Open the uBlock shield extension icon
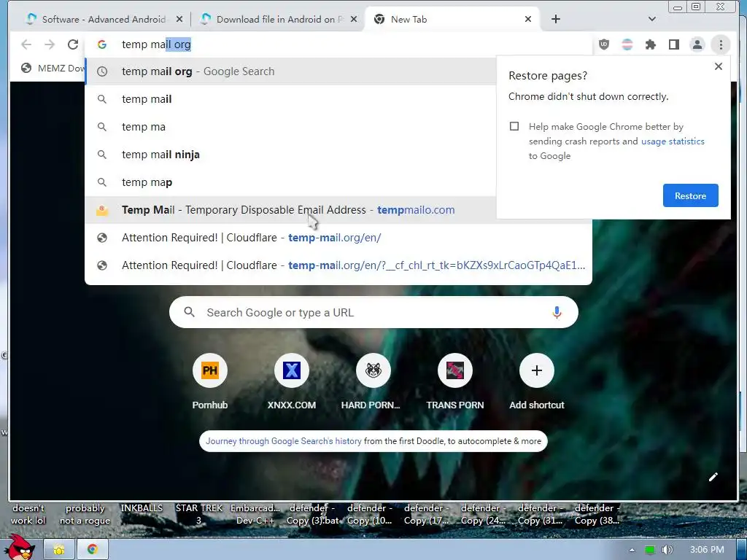The width and height of the screenshot is (747, 560). point(604,44)
